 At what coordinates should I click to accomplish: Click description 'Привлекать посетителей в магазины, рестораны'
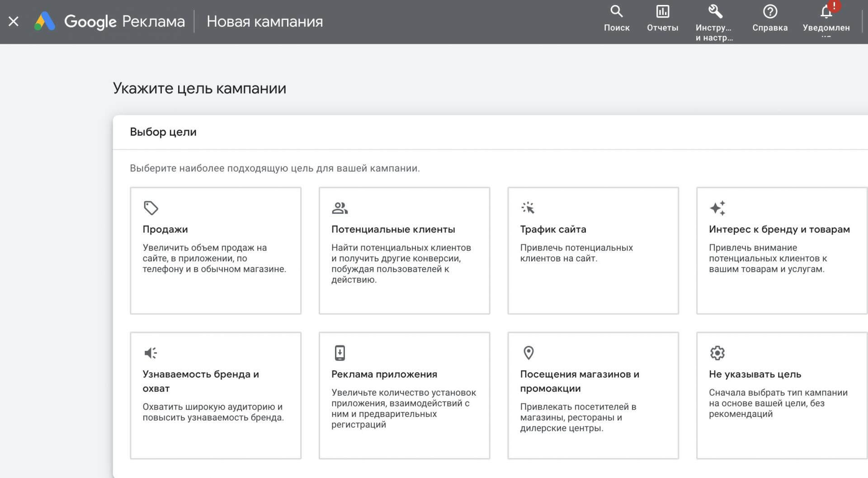(578, 417)
